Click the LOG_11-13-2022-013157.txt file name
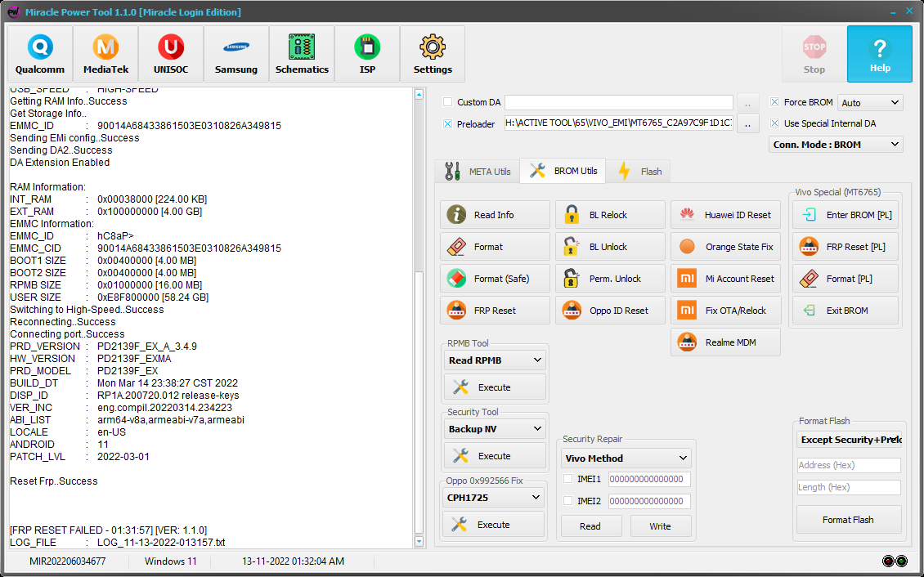Screen dimensions: 924x577 [x=161, y=542]
